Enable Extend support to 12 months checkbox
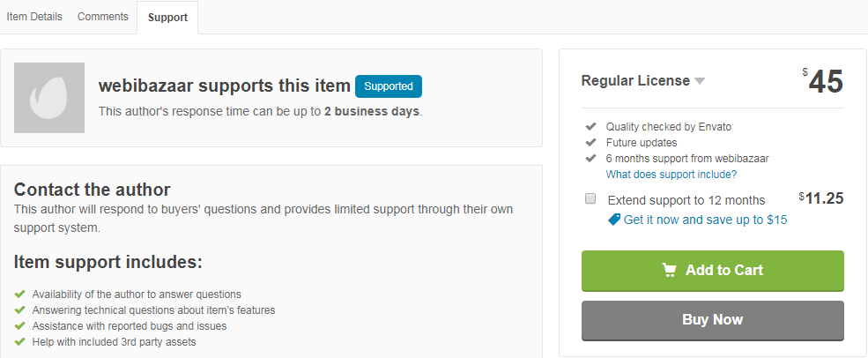This screenshot has height=358, width=868. [590, 199]
